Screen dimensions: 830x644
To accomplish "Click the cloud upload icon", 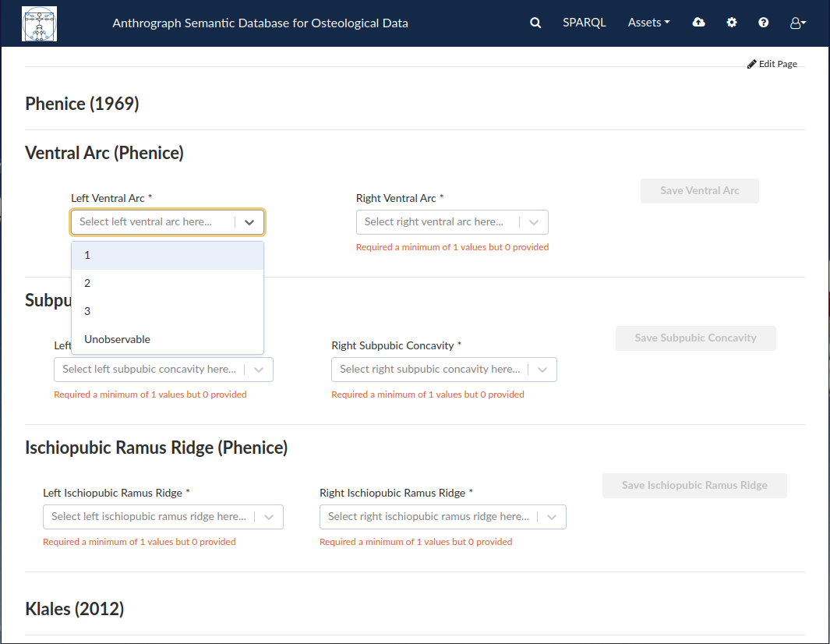I will tap(699, 23).
